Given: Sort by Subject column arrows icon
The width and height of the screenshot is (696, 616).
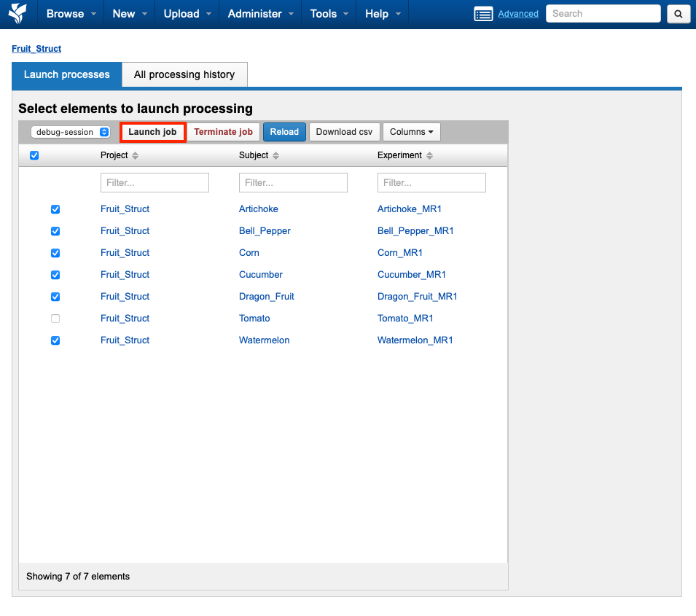Looking at the screenshot, I should coord(275,156).
